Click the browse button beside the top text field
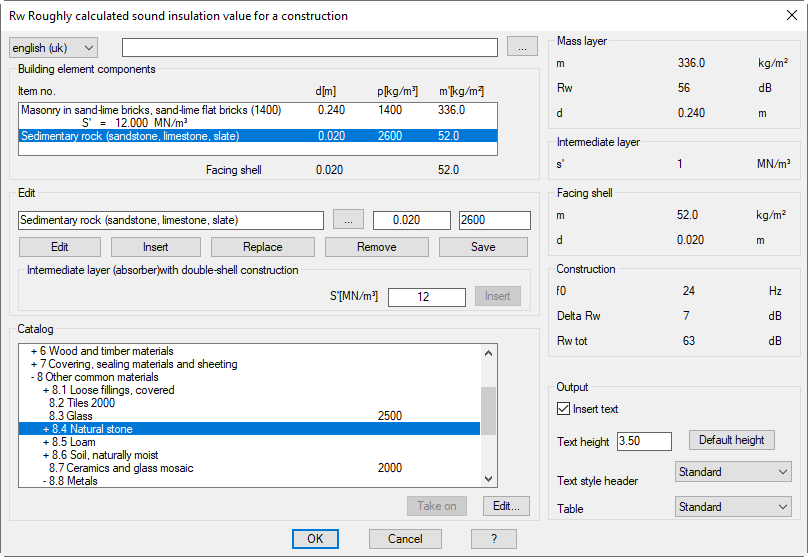This screenshot has width=808, height=557. point(521,48)
